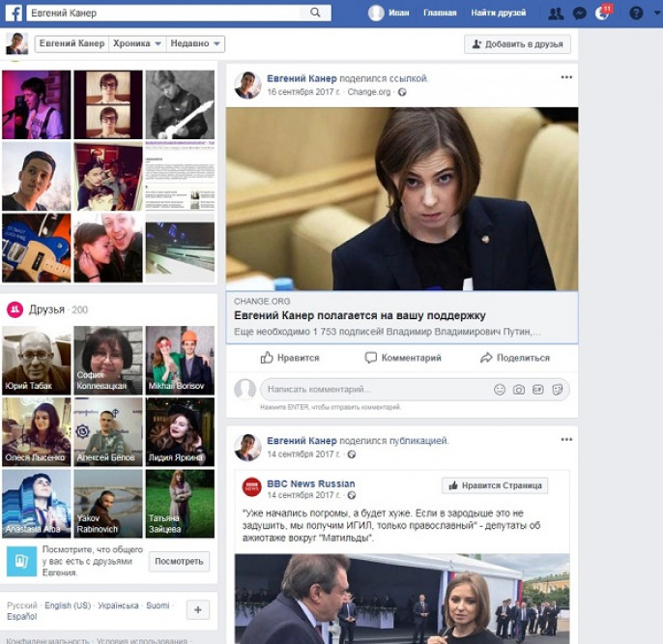
Task: Click privacy globe icon on 16 сентября post
Action: point(402,92)
